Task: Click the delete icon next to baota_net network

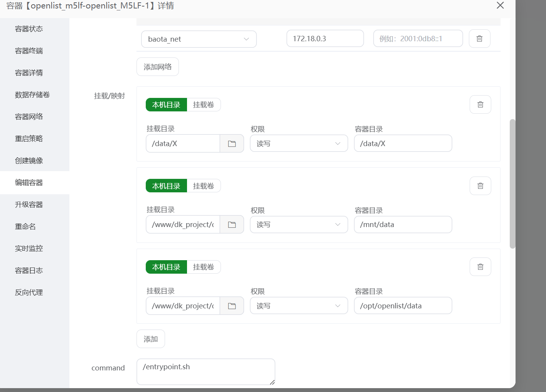Action: tap(479, 39)
